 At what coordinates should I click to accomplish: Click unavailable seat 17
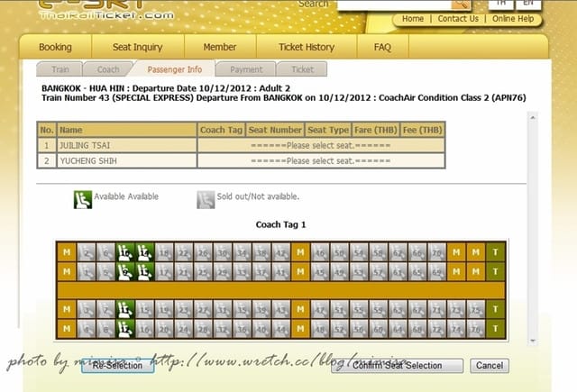(164, 271)
